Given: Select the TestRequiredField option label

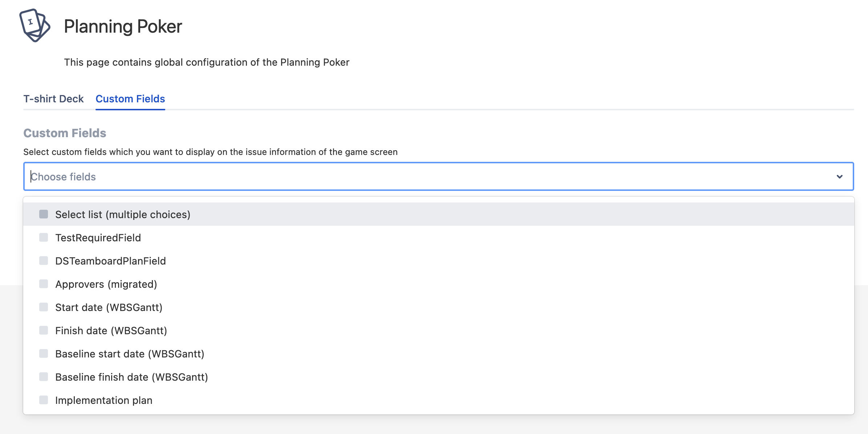Looking at the screenshot, I should tap(98, 238).
